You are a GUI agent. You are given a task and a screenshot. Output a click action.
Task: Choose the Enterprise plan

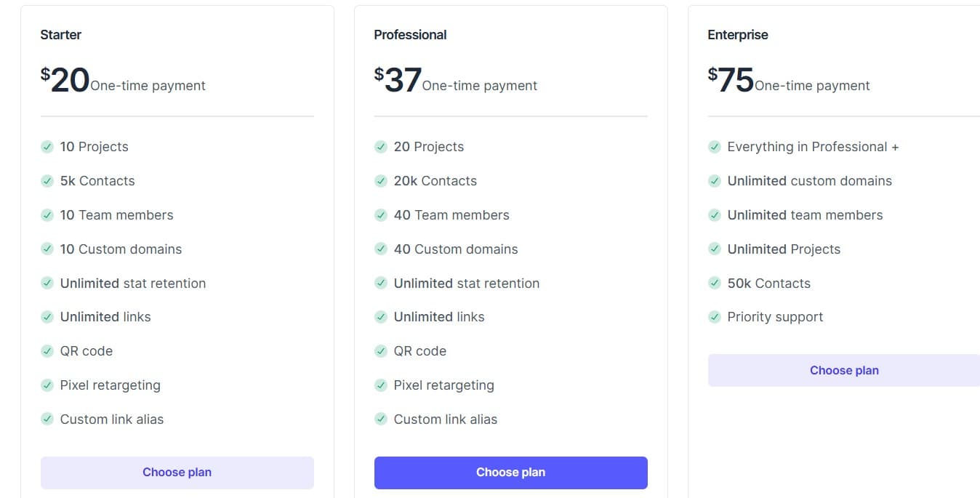(x=844, y=370)
